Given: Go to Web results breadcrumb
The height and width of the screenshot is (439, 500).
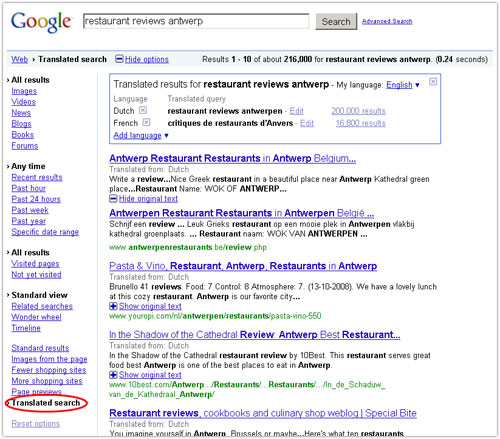Looking at the screenshot, I should coord(19,59).
